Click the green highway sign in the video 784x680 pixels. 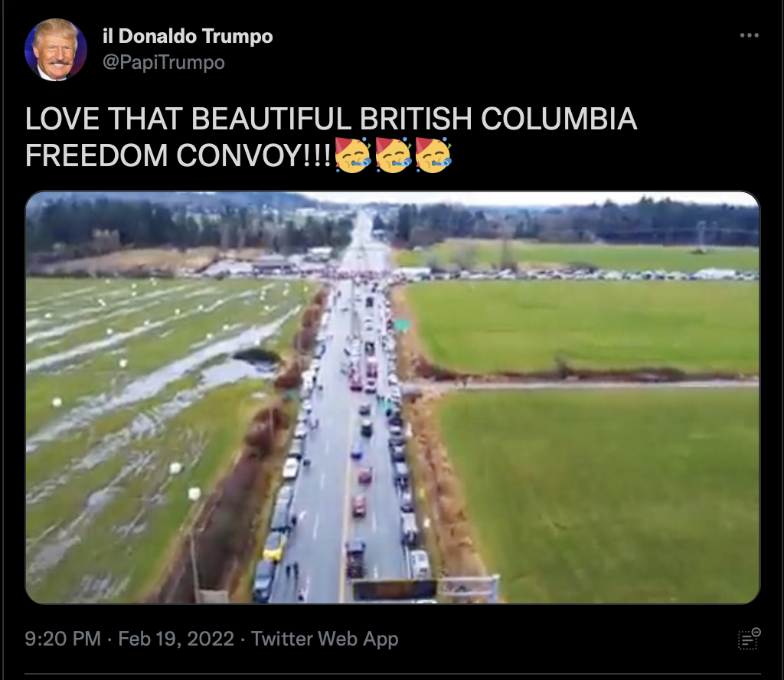click(x=403, y=326)
